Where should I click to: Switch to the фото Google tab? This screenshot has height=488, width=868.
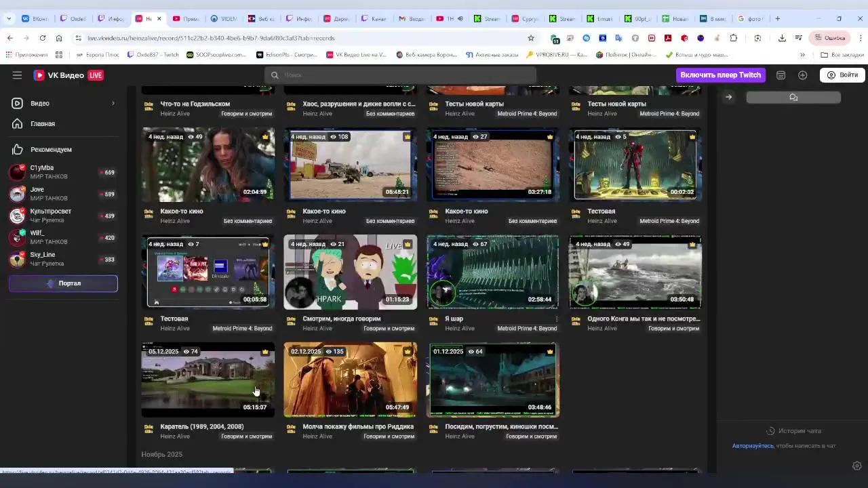click(x=750, y=18)
